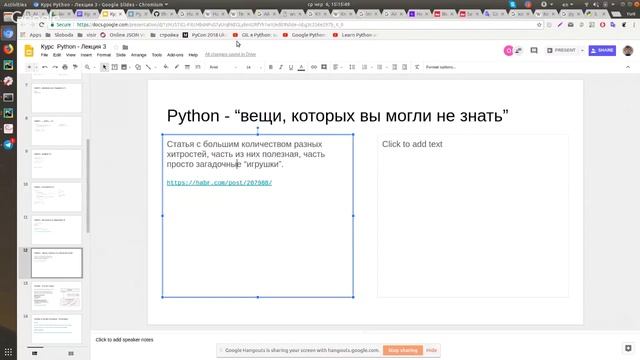Toggle Underline formatting
This screenshot has width=640, height=360.
click(x=291, y=67)
